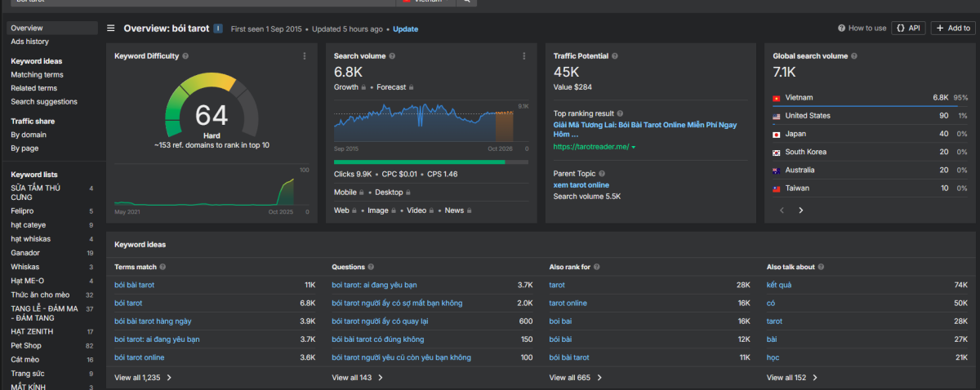Open Search volume three-dot options menu
This screenshot has width=980, height=390.
coord(524,56)
